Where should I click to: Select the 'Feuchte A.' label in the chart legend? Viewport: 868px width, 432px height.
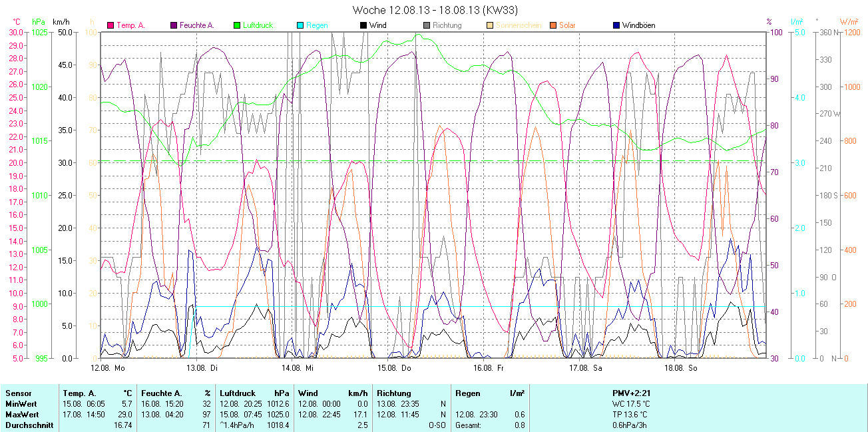coord(197,25)
